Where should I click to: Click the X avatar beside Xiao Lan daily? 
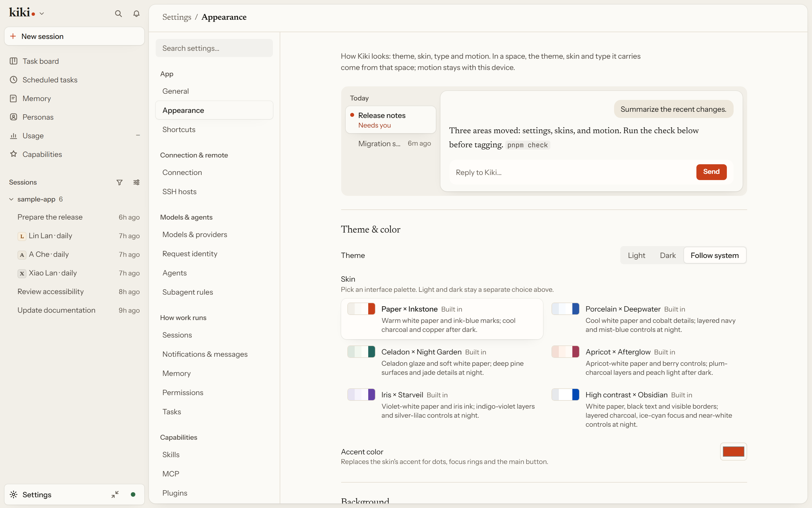tap(22, 273)
